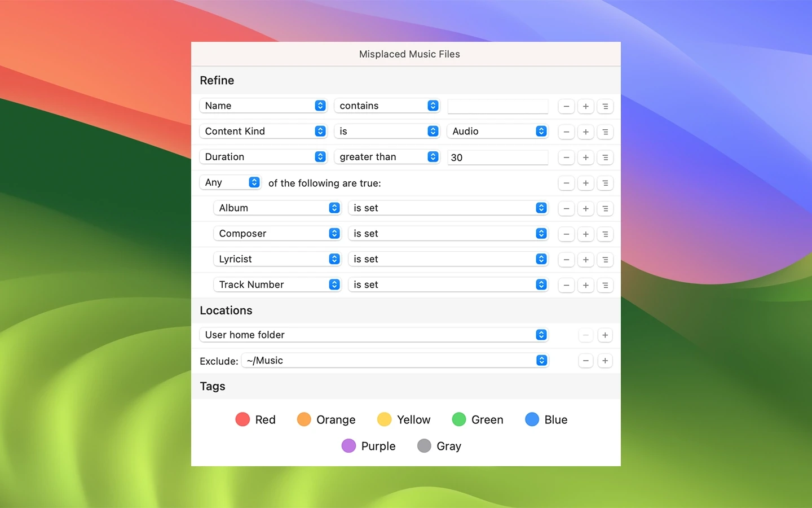The height and width of the screenshot is (508, 812).
Task: Change the 'greater than' comparison dropdown
Action: coord(386,157)
